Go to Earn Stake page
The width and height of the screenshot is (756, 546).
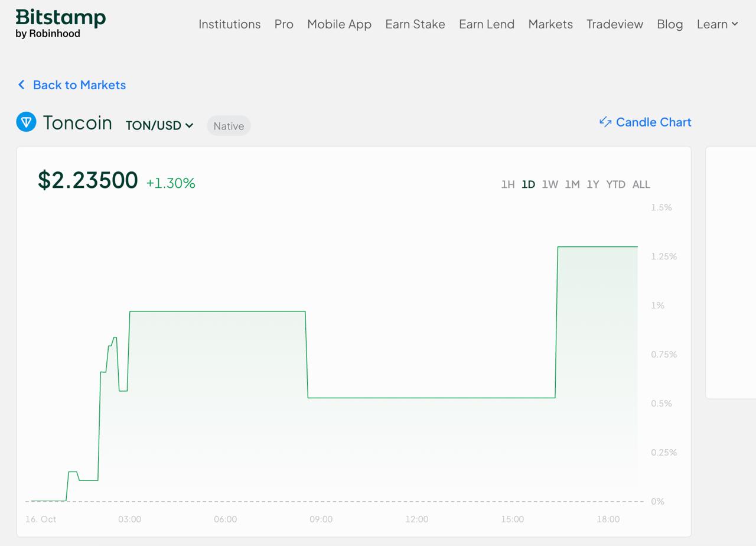coord(415,24)
